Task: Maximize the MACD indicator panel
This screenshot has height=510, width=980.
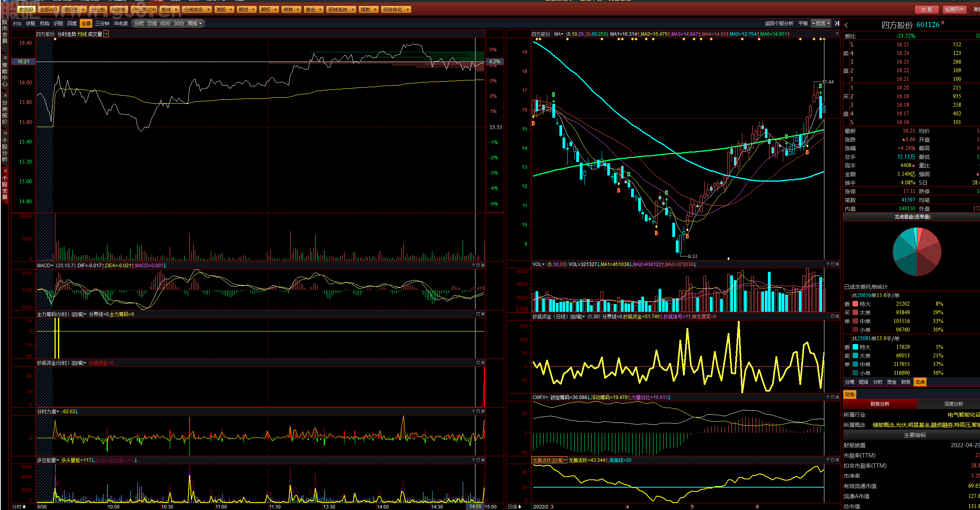Action: pos(478,266)
